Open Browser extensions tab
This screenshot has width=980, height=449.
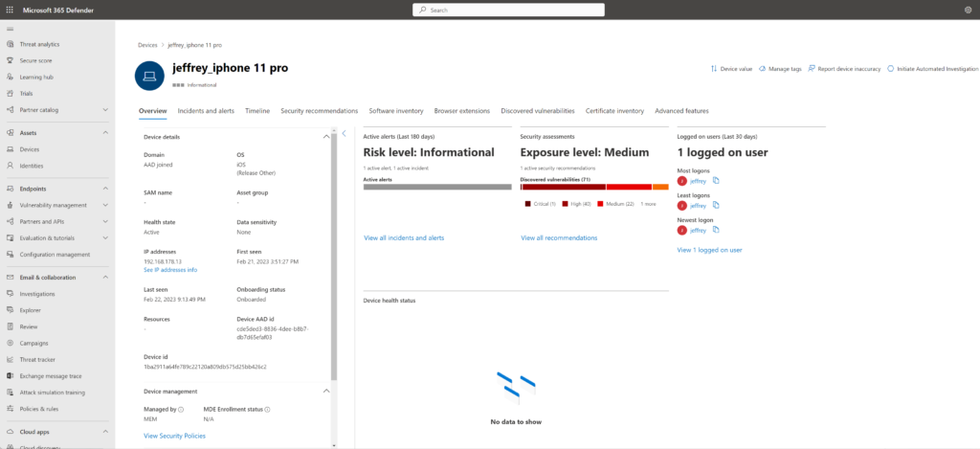(462, 111)
